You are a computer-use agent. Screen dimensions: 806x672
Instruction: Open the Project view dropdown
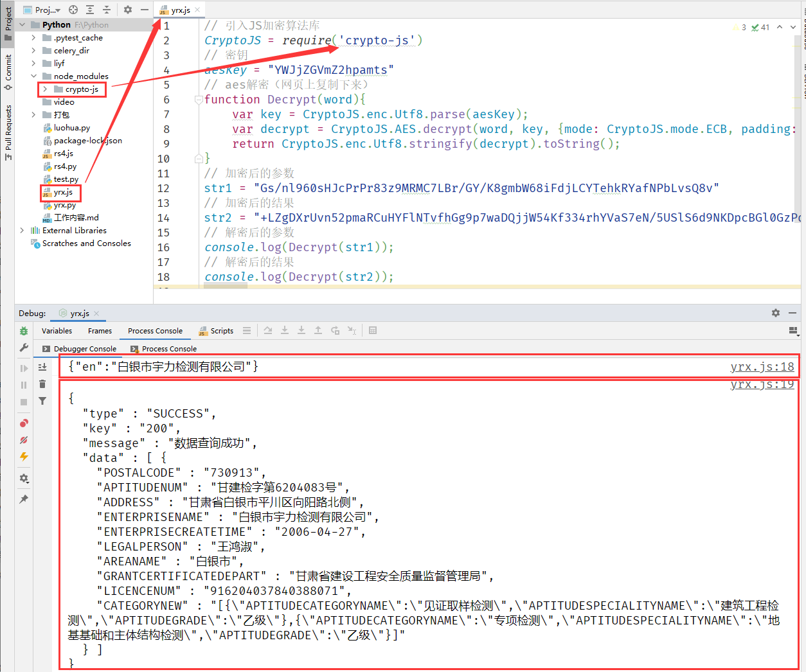pyautogui.click(x=47, y=10)
